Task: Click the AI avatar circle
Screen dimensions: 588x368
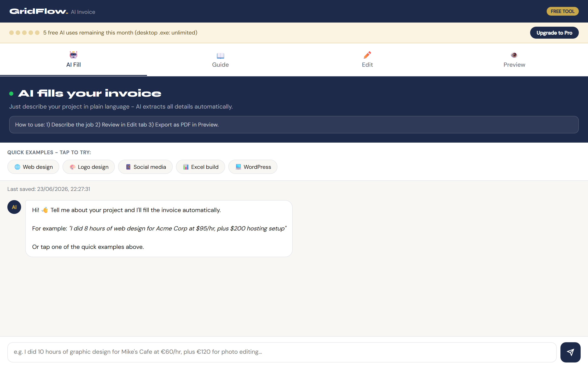Action: 14,207
